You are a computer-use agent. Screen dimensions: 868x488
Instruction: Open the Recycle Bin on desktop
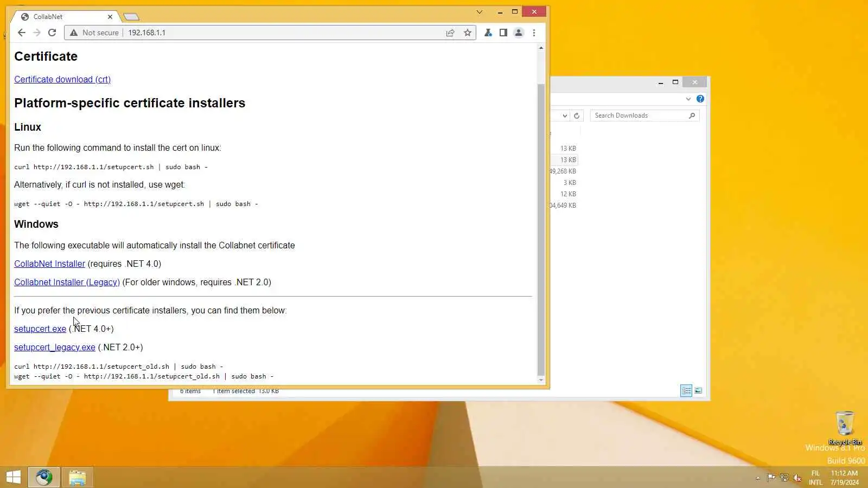845,428
